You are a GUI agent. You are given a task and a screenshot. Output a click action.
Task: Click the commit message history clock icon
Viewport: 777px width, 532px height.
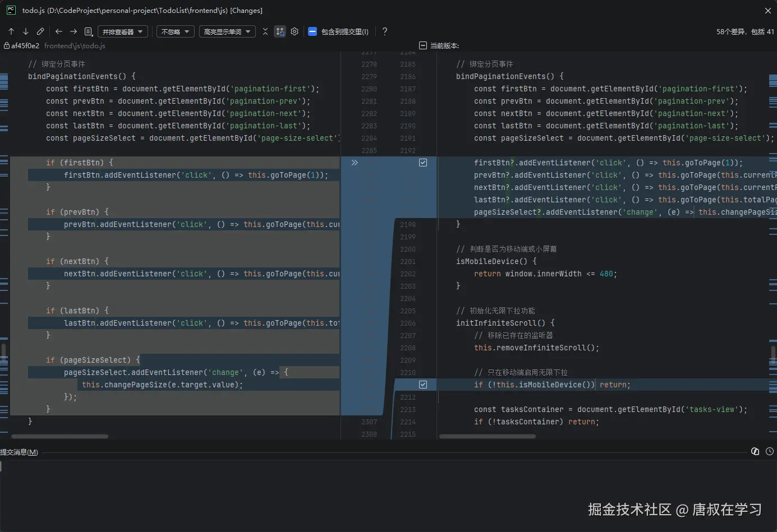click(770, 451)
